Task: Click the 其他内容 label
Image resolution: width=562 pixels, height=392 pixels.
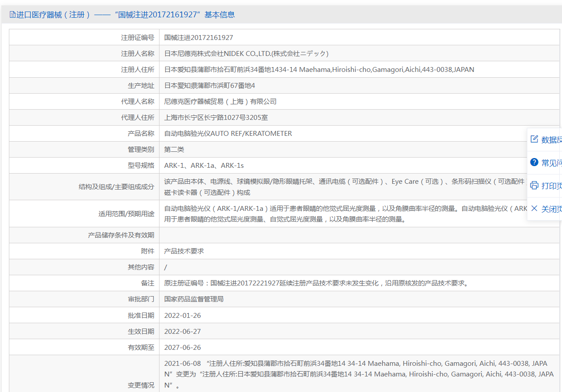Action: tap(141, 267)
